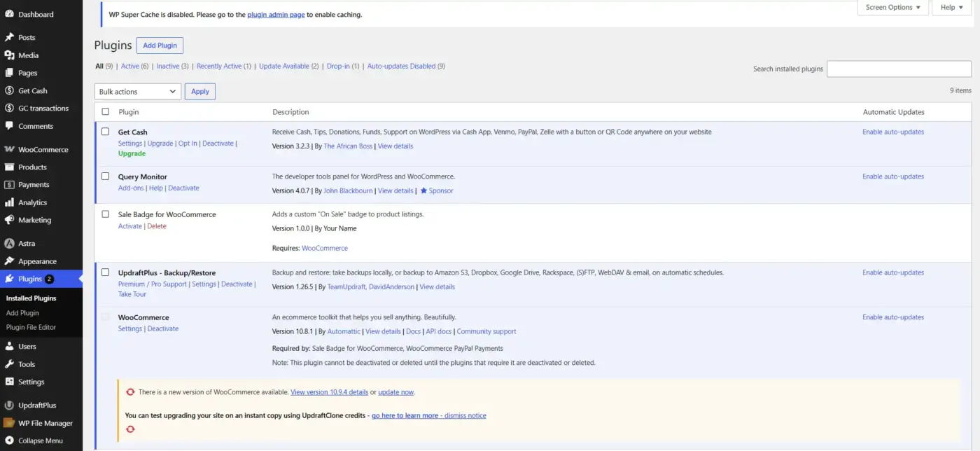Delete Sale Badge for WooCommerce plugin
Screen dimensions: 980x451
point(157,226)
